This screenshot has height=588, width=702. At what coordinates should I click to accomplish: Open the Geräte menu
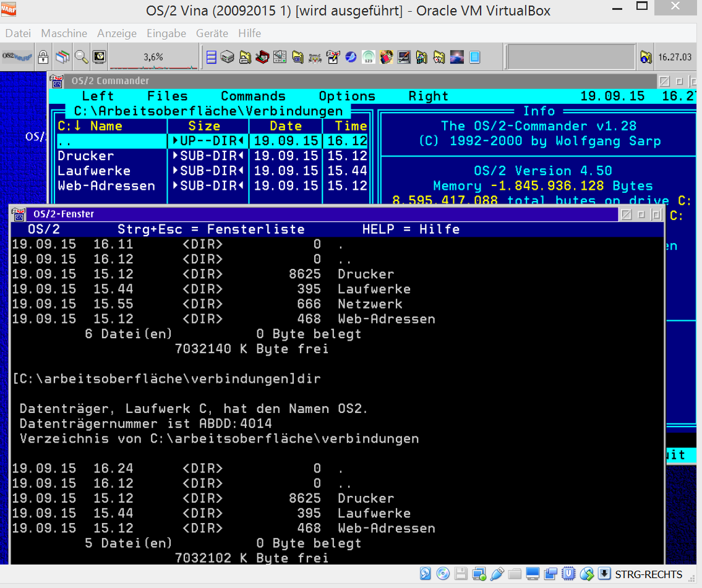(x=212, y=33)
